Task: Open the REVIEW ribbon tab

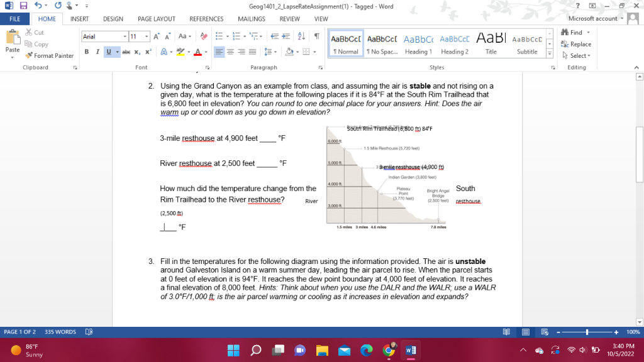Action: click(x=289, y=19)
